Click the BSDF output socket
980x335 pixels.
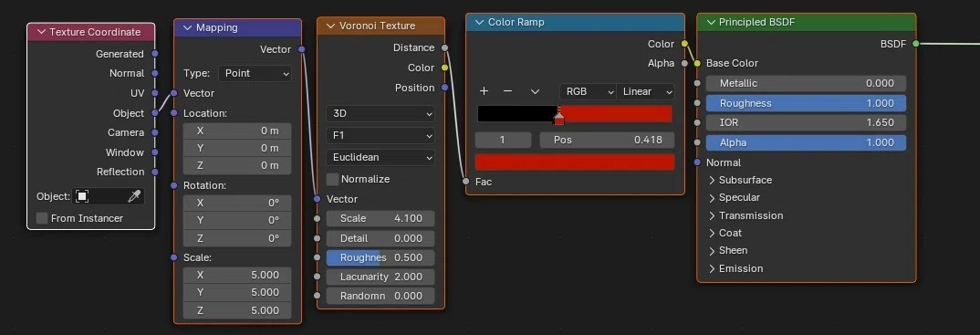click(915, 44)
